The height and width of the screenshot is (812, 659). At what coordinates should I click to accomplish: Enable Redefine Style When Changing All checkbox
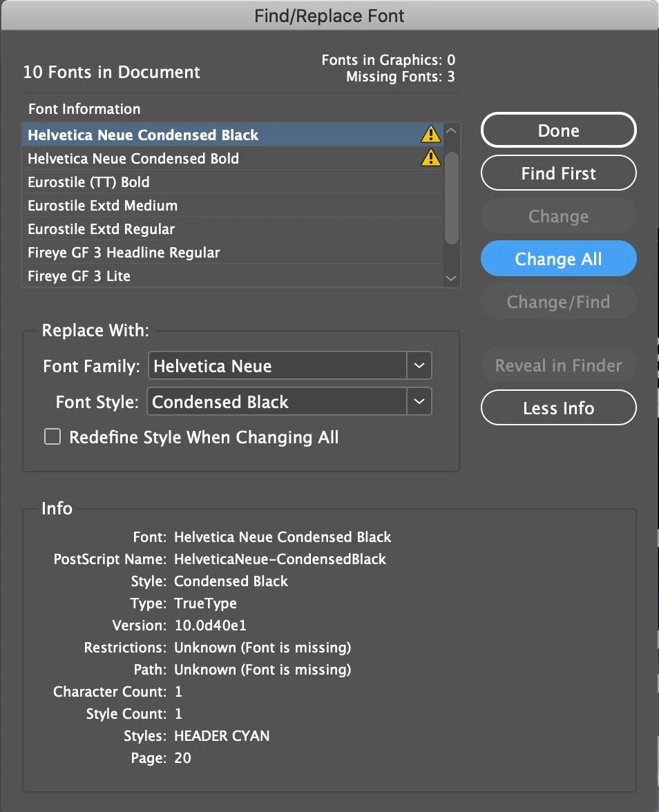click(52, 436)
